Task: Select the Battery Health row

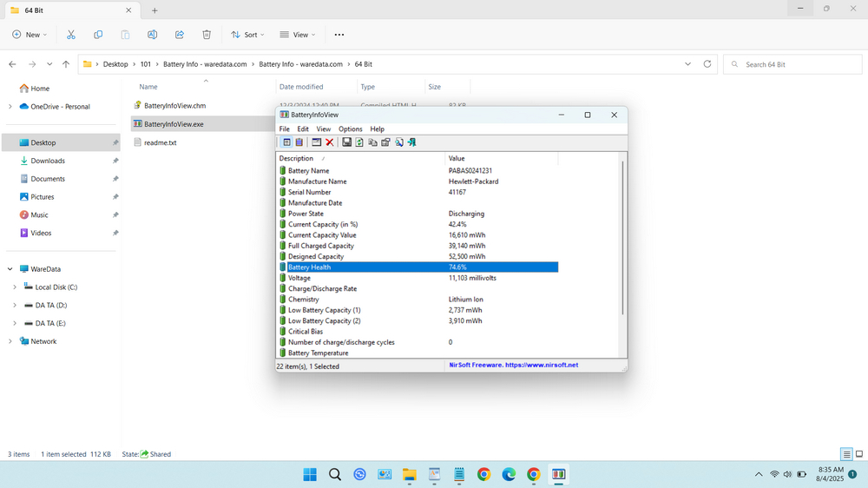Action: point(418,267)
